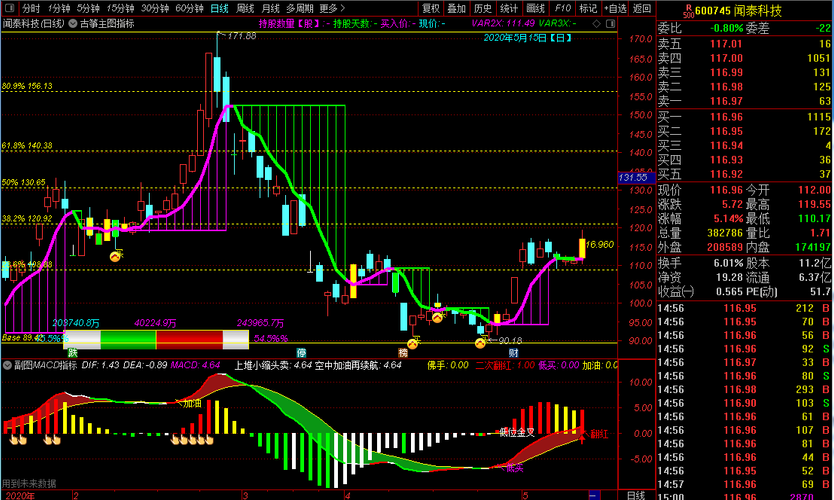Toggle 复权 price adjustment
Screen dimensions: 834x500
pos(431,9)
